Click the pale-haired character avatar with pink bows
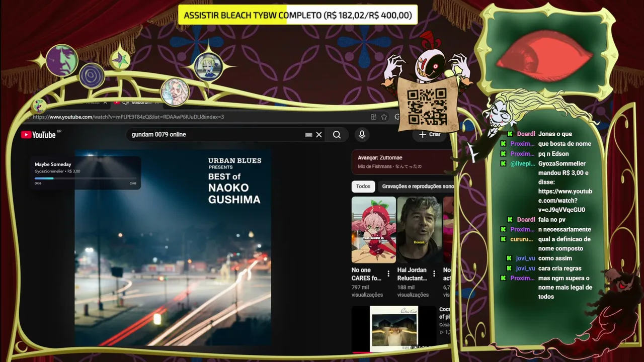The width and height of the screenshot is (644, 362). (x=175, y=92)
